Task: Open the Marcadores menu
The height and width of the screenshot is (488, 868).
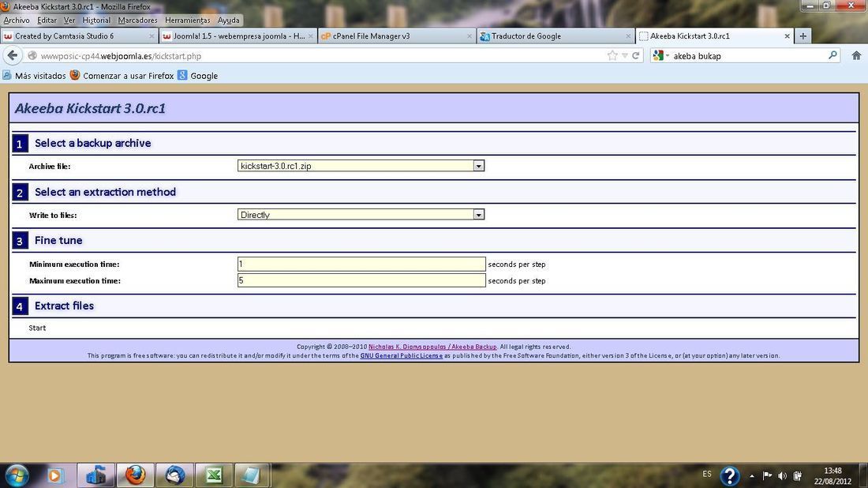Action: click(x=137, y=21)
